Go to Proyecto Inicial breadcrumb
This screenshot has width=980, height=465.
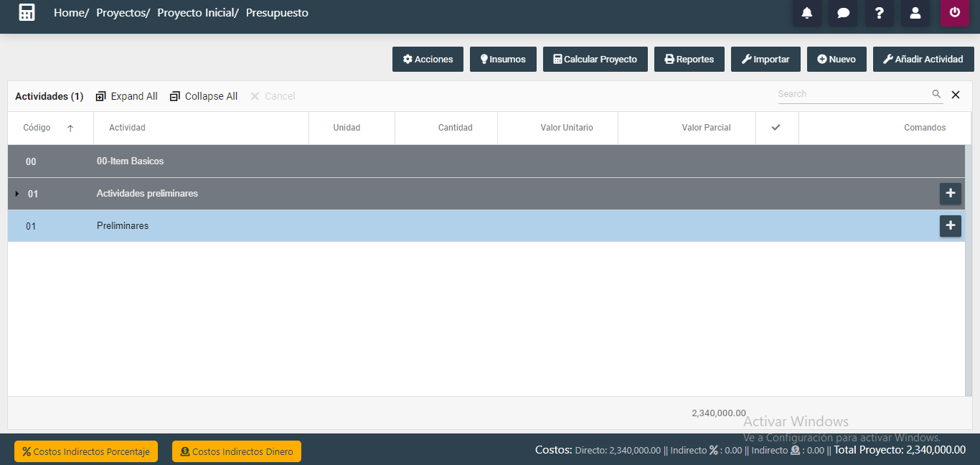tap(196, 13)
